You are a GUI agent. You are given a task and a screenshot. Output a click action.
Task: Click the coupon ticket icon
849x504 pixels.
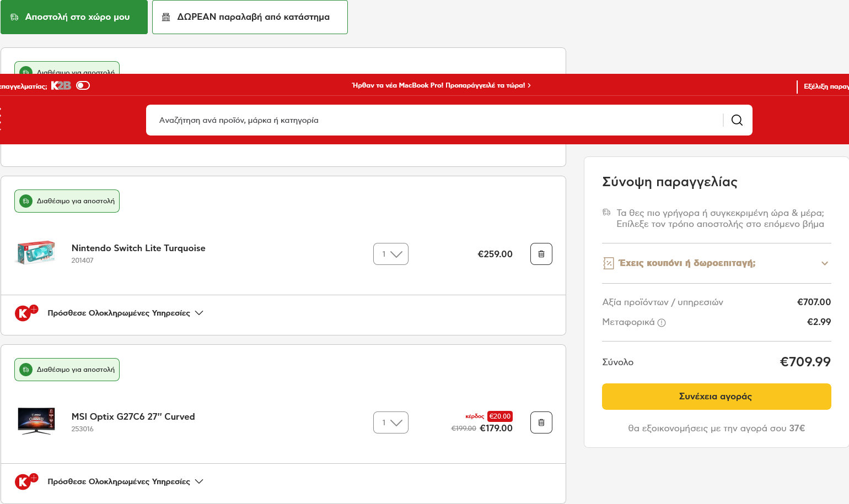pyautogui.click(x=608, y=263)
